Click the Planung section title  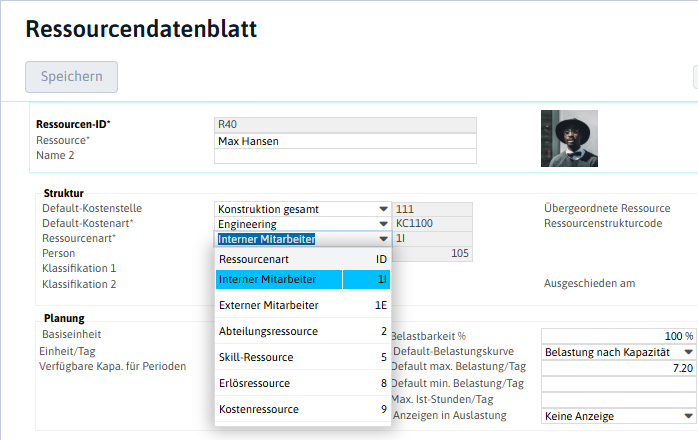64,318
